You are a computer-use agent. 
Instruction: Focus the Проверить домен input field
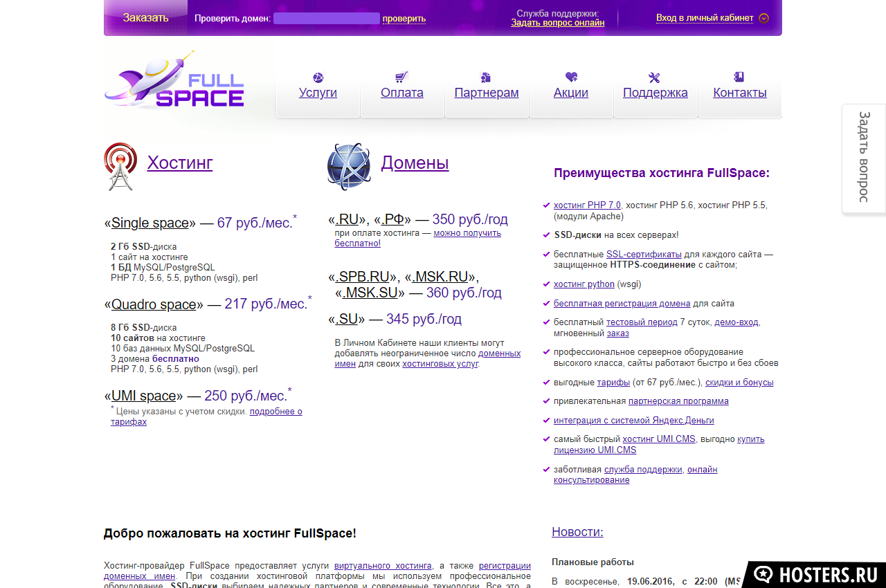pyautogui.click(x=326, y=19)
